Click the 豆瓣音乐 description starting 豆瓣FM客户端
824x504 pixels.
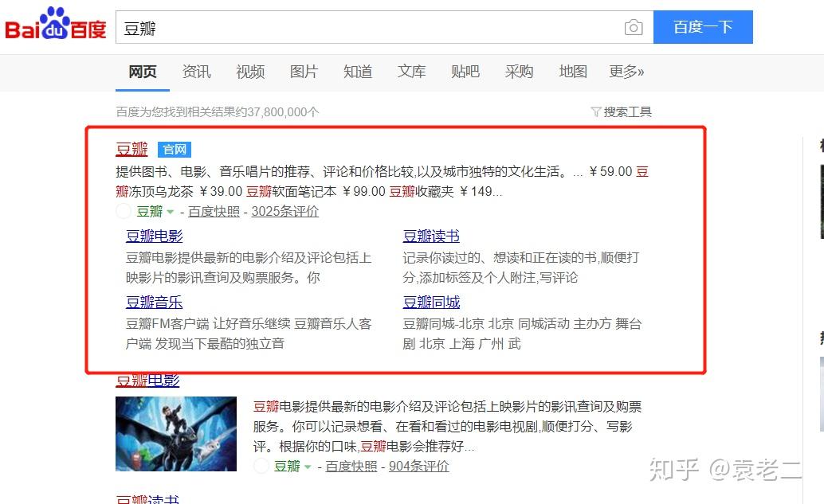(x=249, y=334)
